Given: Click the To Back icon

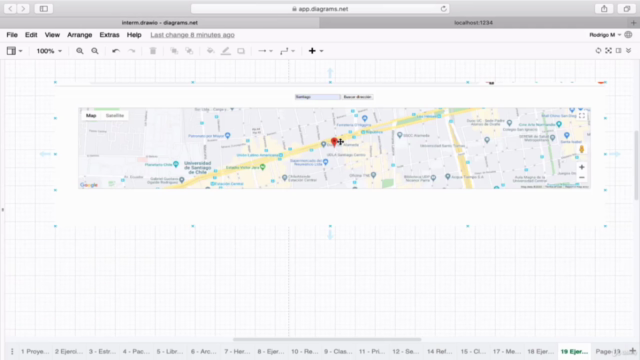Looking at the screenshot, I should [189, 51].
